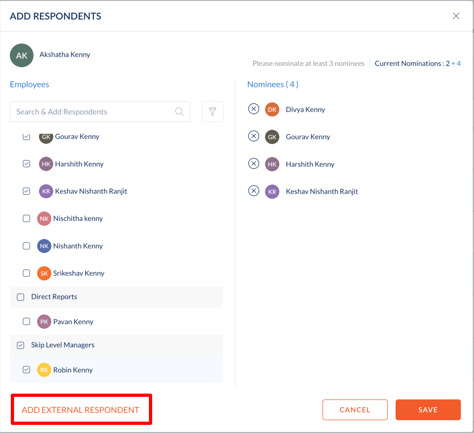Remove Harshith Kenny nominee with X icon

[x=253, y=163]
